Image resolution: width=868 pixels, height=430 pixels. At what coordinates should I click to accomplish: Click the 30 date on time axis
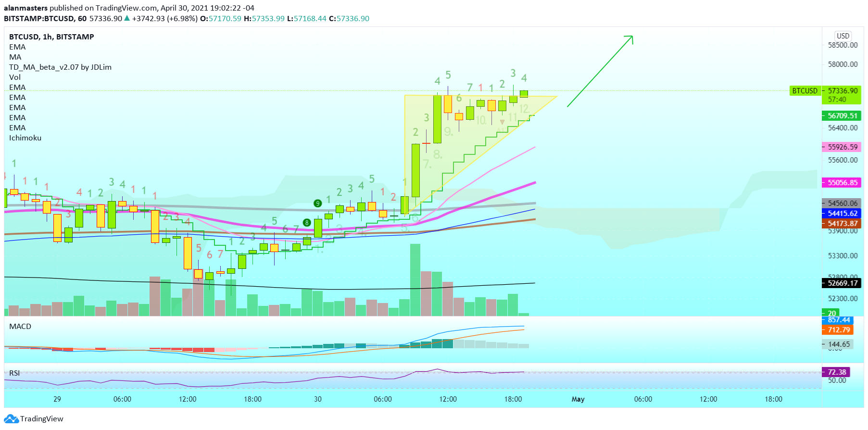(x=318, y=399)
